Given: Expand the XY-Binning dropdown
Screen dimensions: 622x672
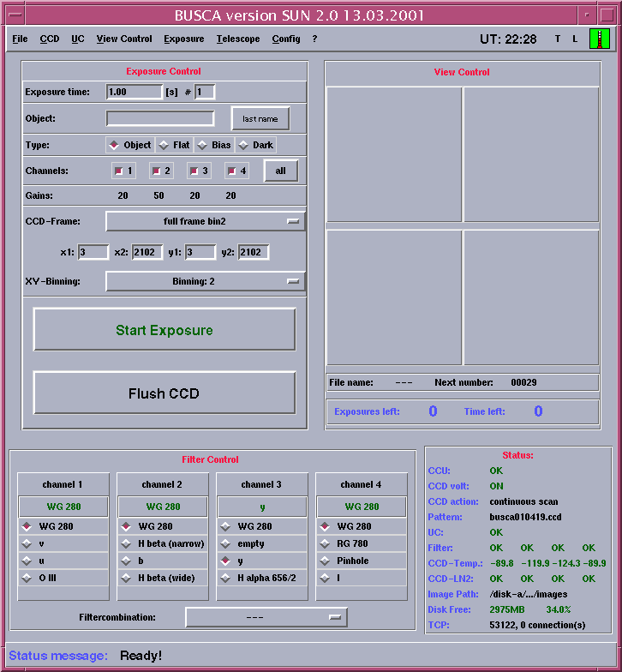Looking at the screenshot, I should [x=205, y=281].
